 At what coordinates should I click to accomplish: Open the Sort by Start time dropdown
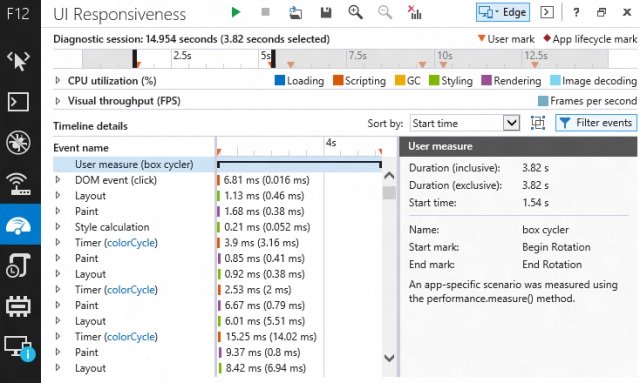pyautogui.click(x=465, y=123)
